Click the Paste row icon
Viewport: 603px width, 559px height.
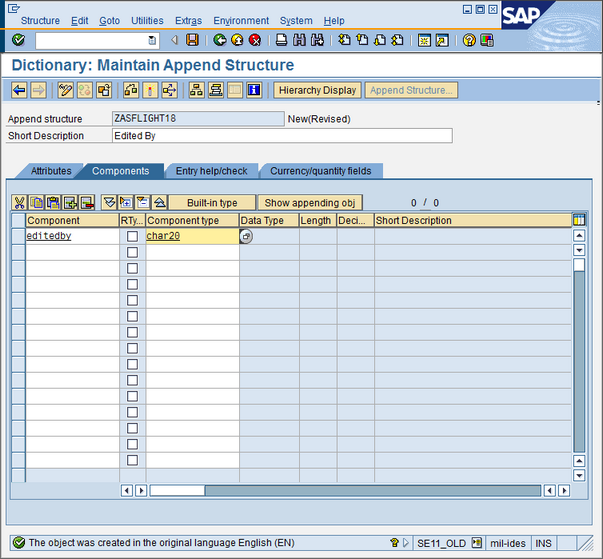click(x=53, y=202)
